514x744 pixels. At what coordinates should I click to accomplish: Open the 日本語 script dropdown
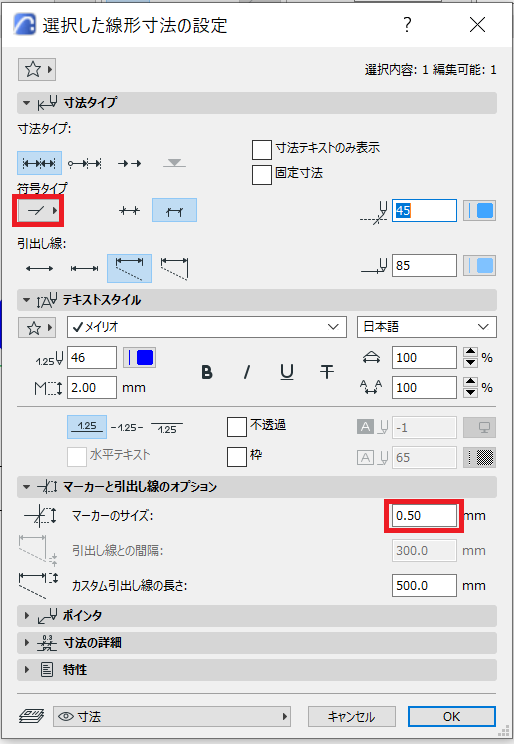[x=427, y=327]
